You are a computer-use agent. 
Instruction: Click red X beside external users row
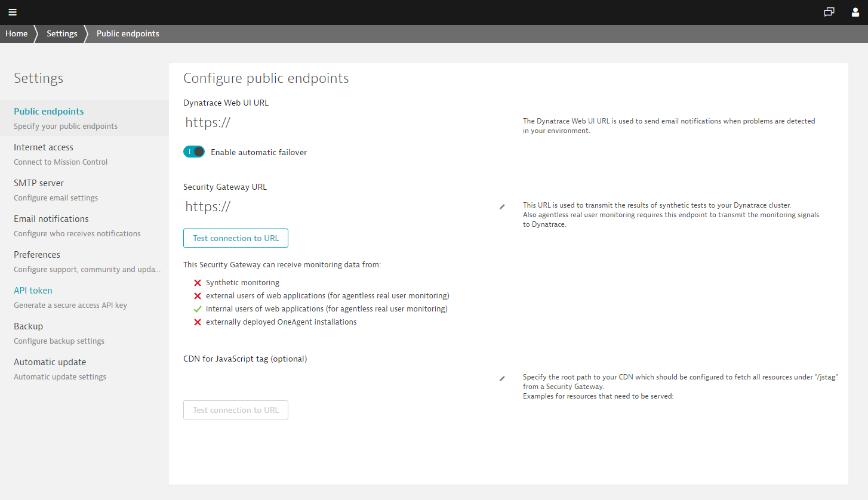click(198, 296)
